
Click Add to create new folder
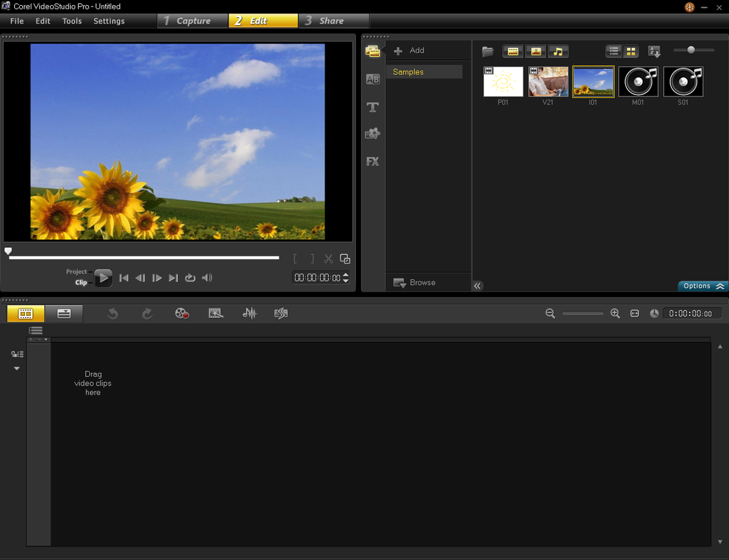click(410, 51)
